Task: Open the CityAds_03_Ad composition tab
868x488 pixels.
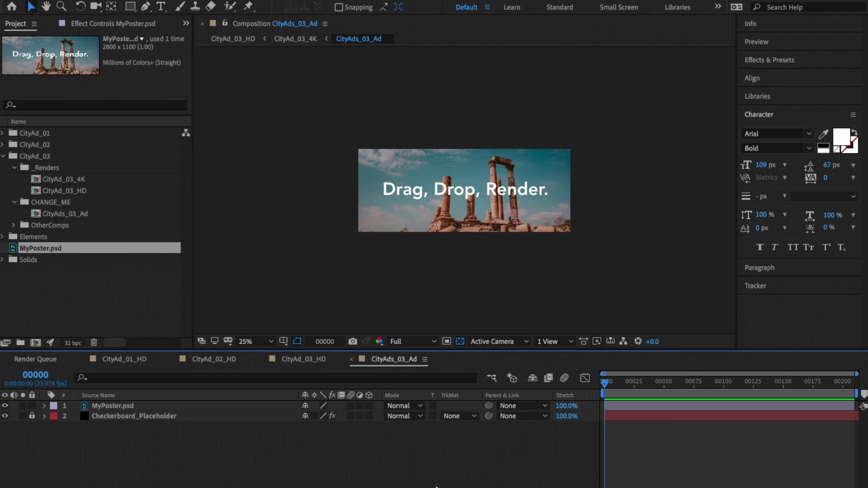Action: [393, 358]
